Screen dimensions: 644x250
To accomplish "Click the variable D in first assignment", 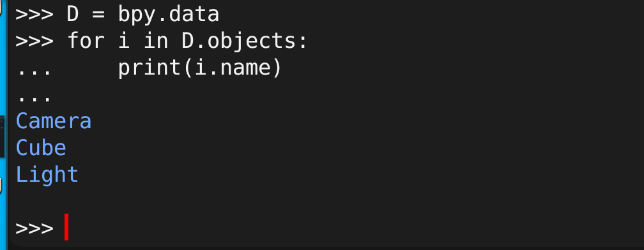I will click(x=73, y=15).
